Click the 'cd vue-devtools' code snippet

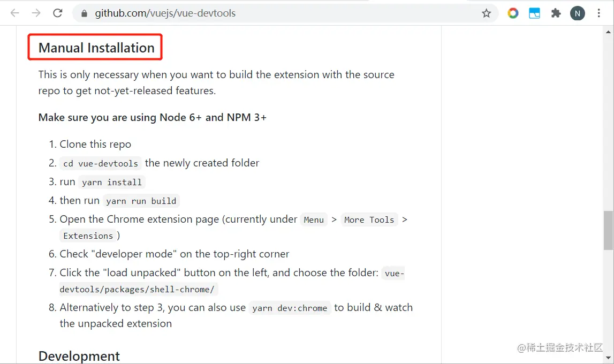101,163
